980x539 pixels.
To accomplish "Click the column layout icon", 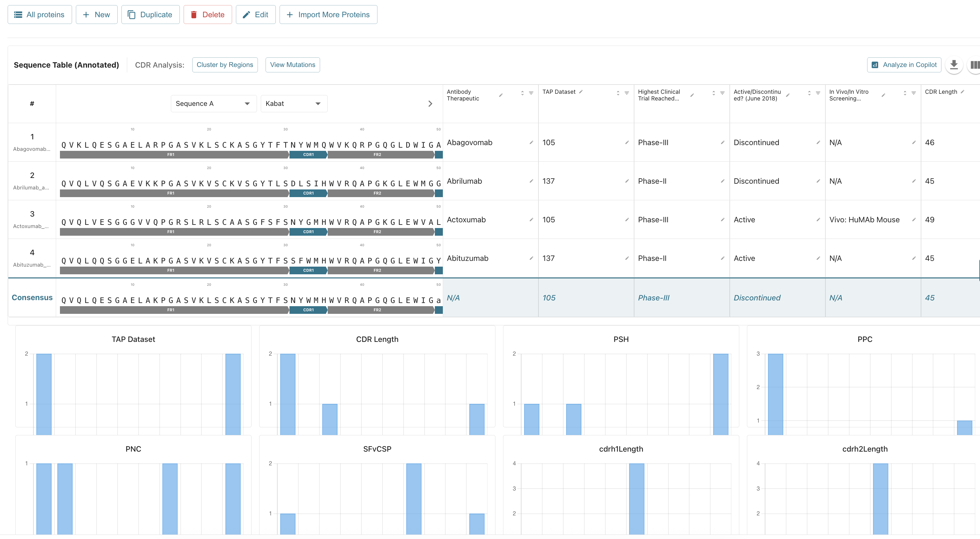I will tap(975, 65).
